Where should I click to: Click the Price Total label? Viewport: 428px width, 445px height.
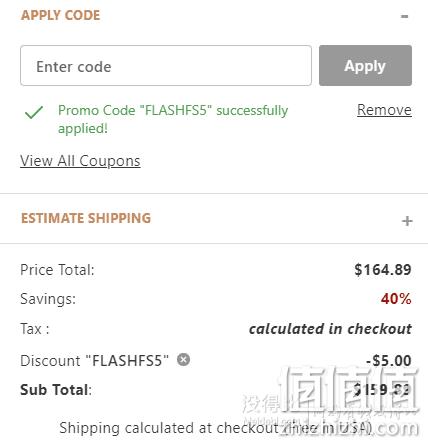tap(57, 270)
